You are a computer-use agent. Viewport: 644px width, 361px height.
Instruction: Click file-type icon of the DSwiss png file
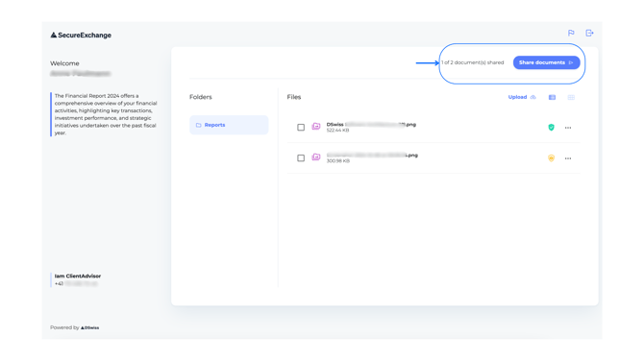pos(316,127)
